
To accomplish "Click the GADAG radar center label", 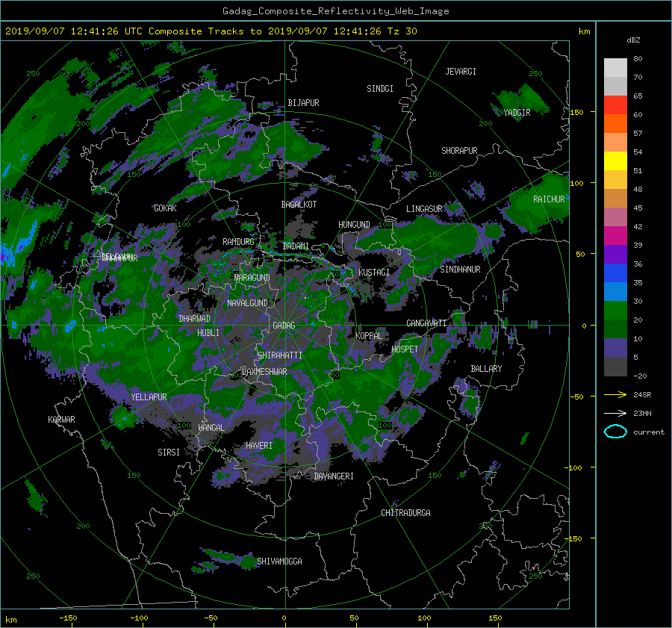I will click(284, 326).
